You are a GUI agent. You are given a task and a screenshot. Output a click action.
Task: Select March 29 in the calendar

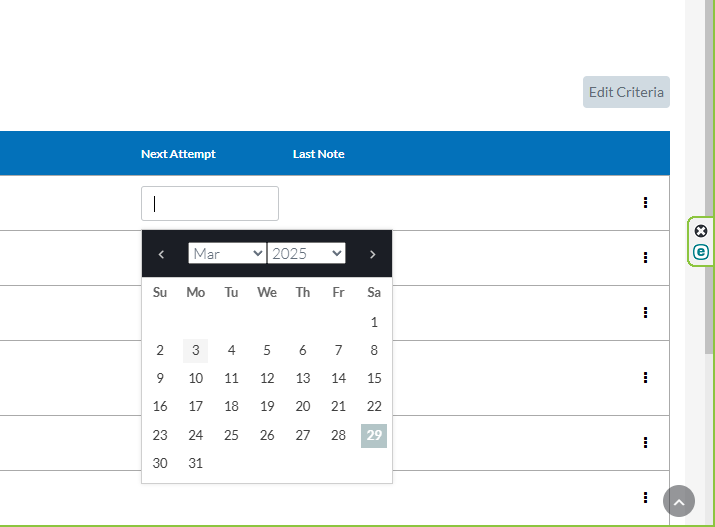point(374,435)
